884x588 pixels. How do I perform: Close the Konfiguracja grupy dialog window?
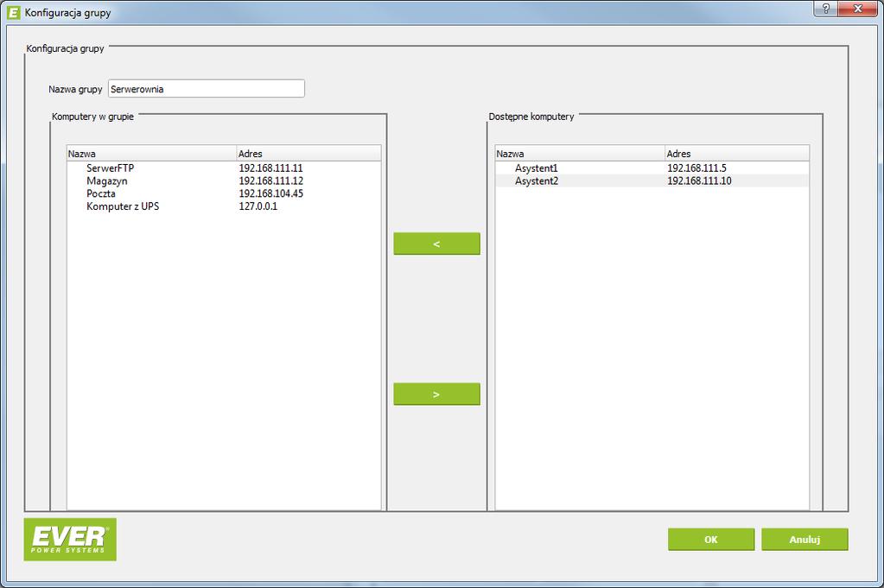click(x=858, y=9)
